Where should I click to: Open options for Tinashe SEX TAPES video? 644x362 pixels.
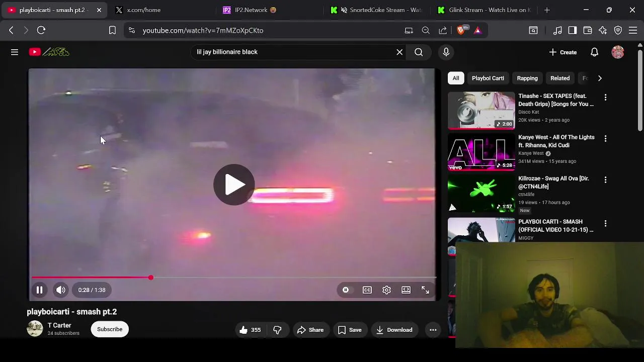click(605, 98)
